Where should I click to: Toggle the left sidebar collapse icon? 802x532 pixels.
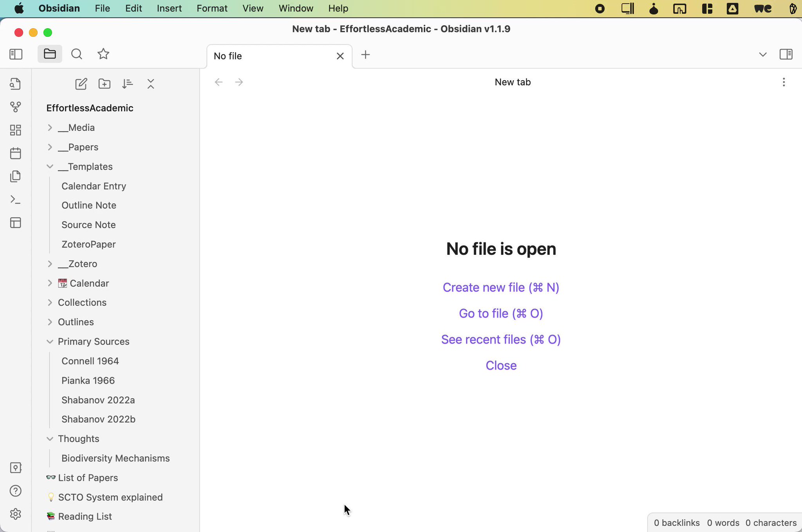[16, 54]
